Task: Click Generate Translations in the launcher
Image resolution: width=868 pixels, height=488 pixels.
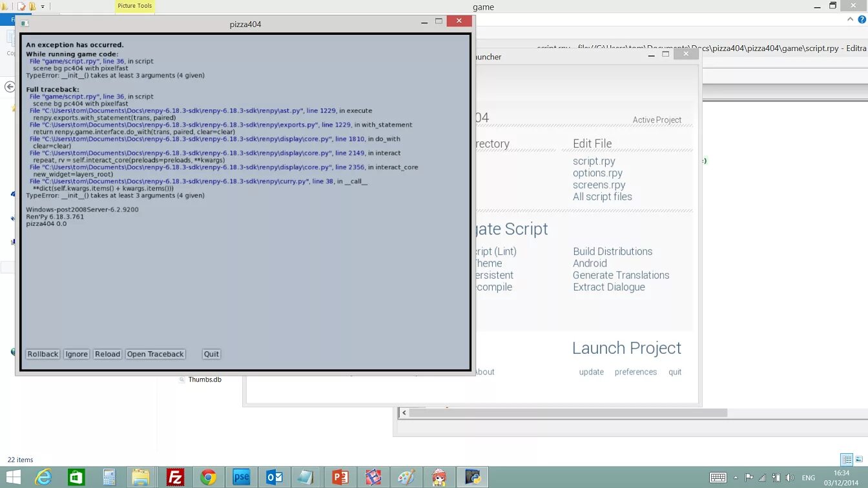Action: point(621,275)
